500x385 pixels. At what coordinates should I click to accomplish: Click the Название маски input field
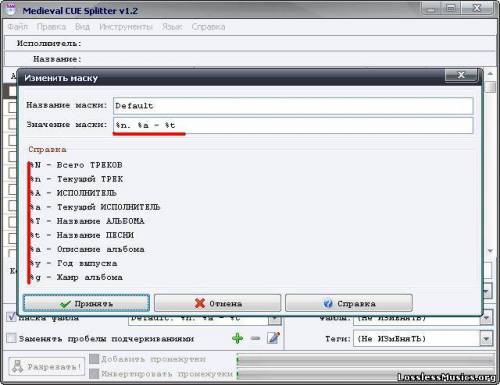tap(293, 106)
